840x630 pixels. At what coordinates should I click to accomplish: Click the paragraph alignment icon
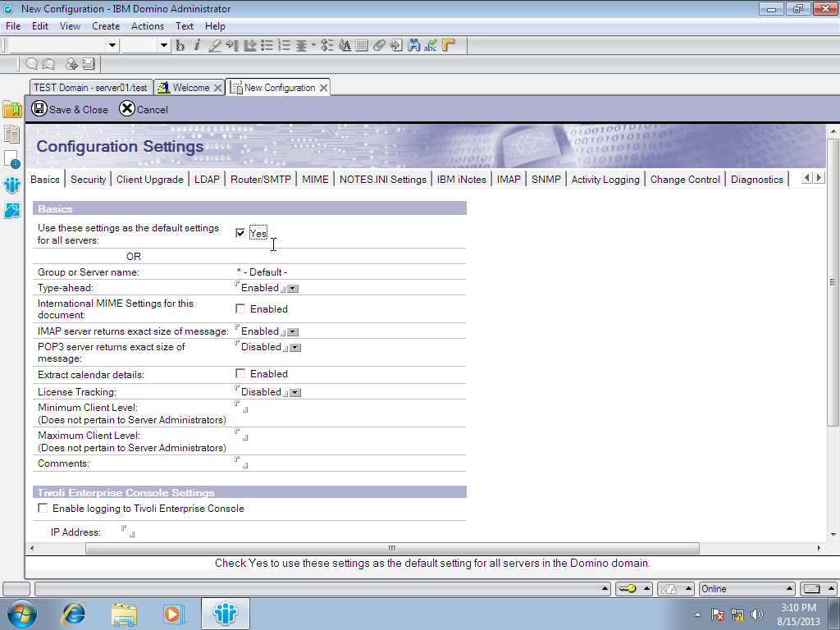[x=302, y=46]
